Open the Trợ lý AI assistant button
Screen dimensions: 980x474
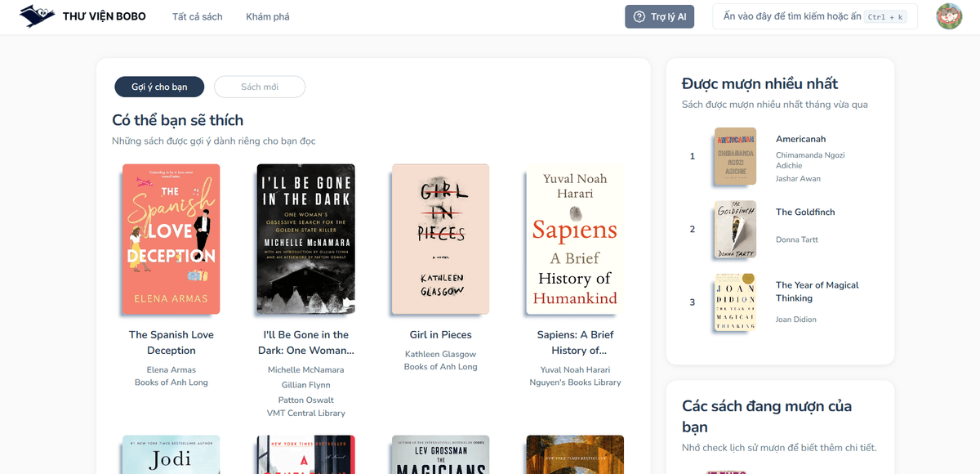pyautogui.click(x=659, y=17)
